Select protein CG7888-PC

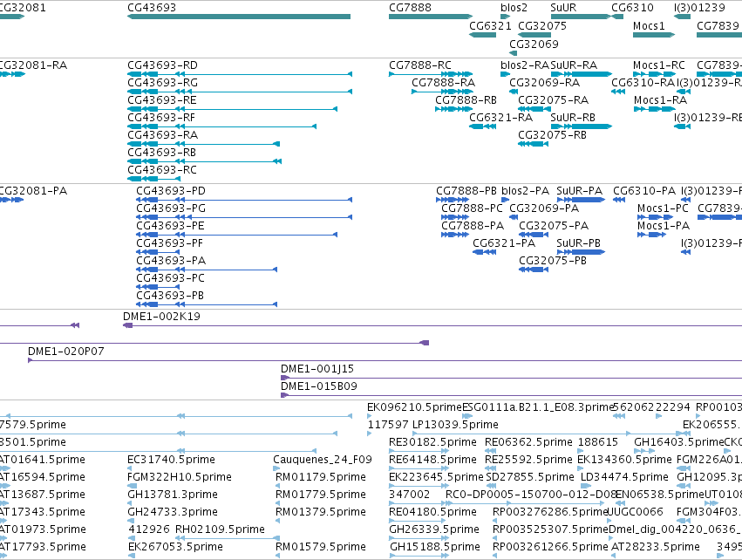[x=472, y=208]
